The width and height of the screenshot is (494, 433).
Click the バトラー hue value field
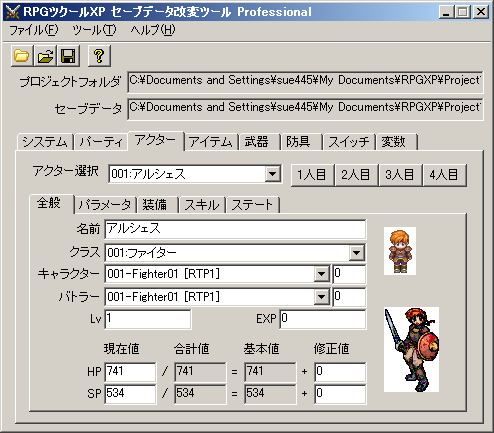(x=349, y=297)
